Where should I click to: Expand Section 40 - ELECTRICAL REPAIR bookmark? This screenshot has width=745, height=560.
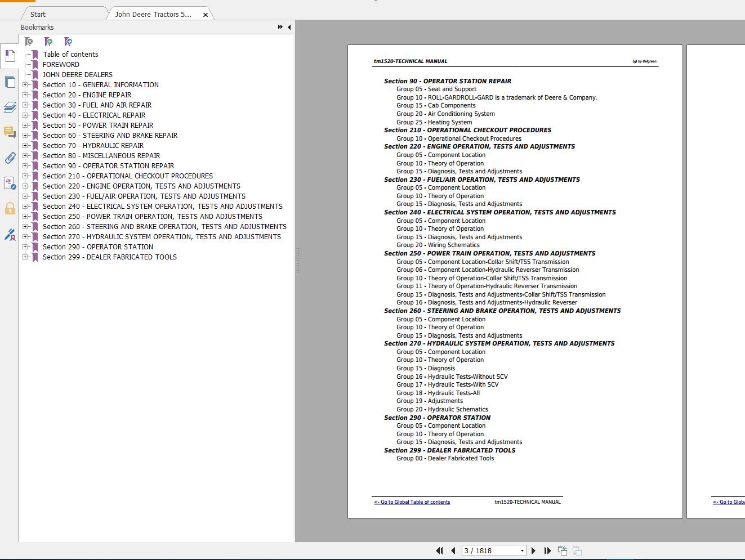[x=25, y=115]
